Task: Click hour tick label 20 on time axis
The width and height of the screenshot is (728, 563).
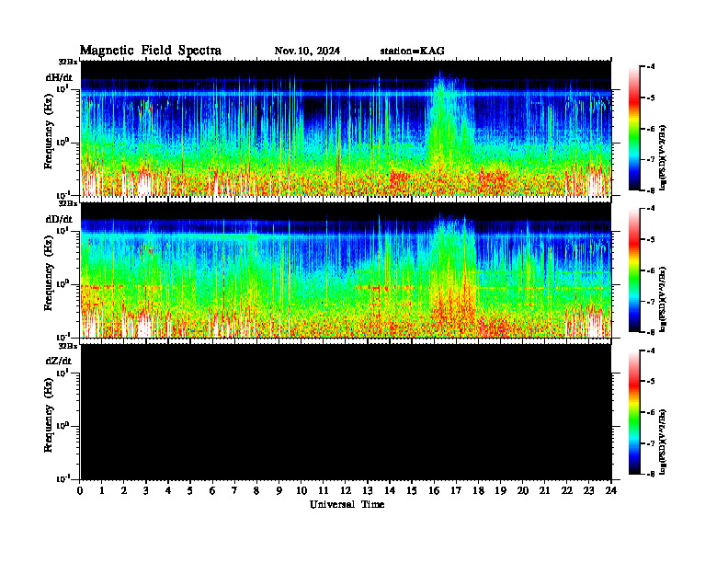Action: [522, 490]
